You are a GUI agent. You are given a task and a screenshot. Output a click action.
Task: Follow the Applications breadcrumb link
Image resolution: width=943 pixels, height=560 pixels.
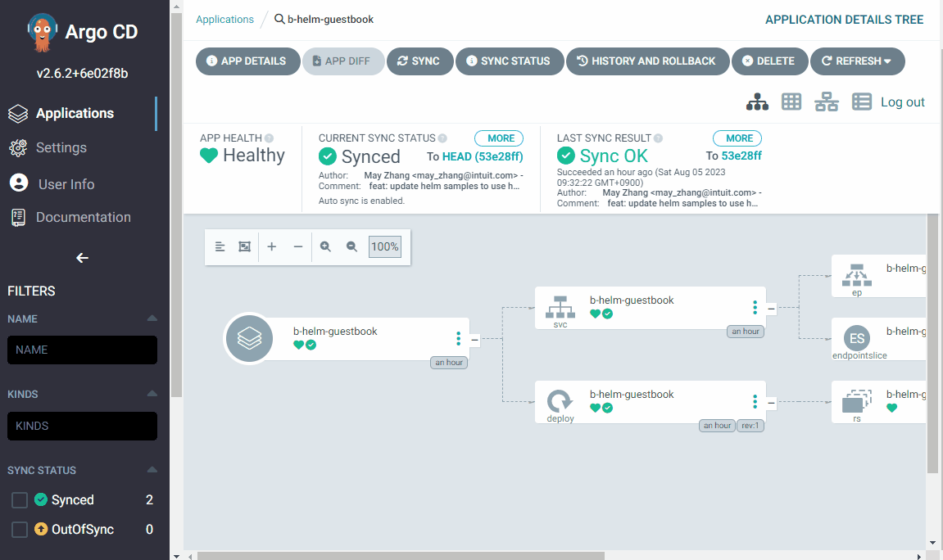coord(225,19)
